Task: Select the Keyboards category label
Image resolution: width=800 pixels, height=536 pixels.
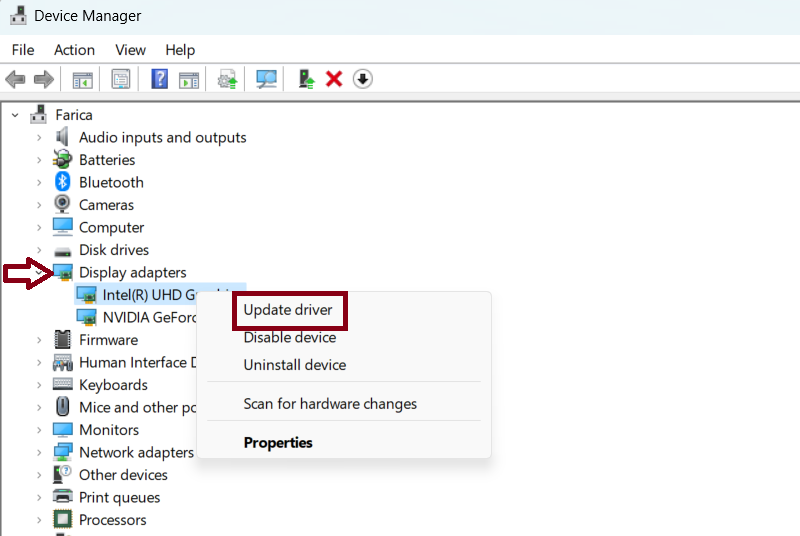Action: [113, 385]
